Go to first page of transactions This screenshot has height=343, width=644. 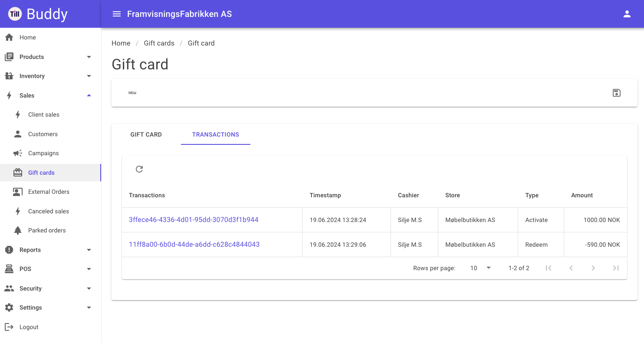(549, 268)
